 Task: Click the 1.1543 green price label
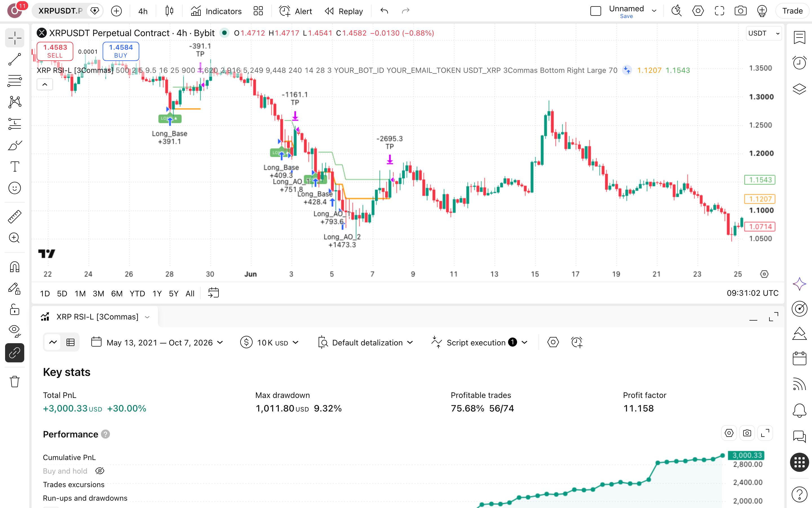point(760,180)
